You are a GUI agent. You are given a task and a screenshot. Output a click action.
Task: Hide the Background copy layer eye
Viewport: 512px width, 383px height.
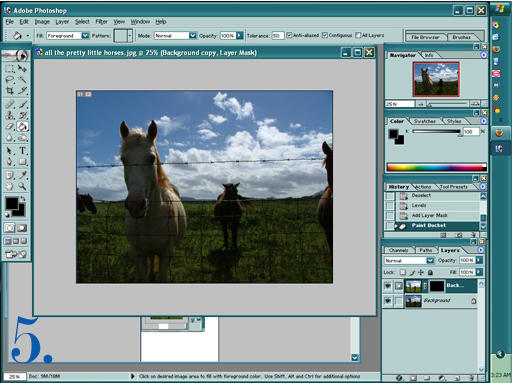click(388, 286)
